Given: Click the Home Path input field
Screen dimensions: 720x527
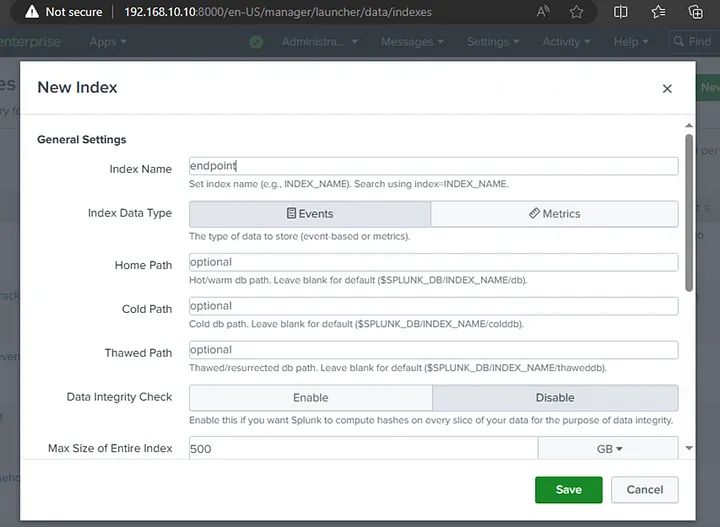Looking at the screenshot, I should [x=433, y=262].
